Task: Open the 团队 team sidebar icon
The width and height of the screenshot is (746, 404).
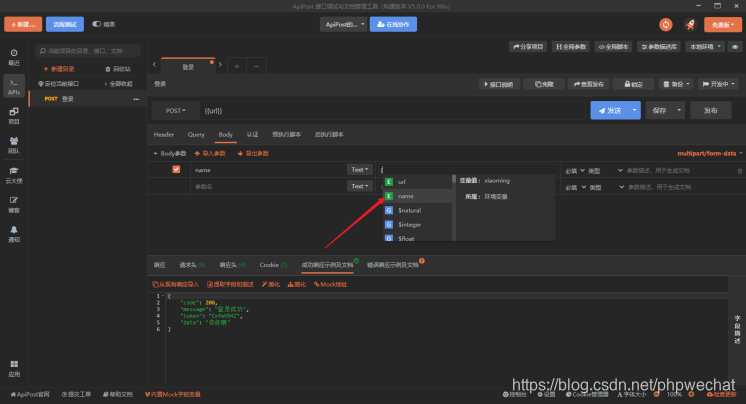Action: point(14,145)
